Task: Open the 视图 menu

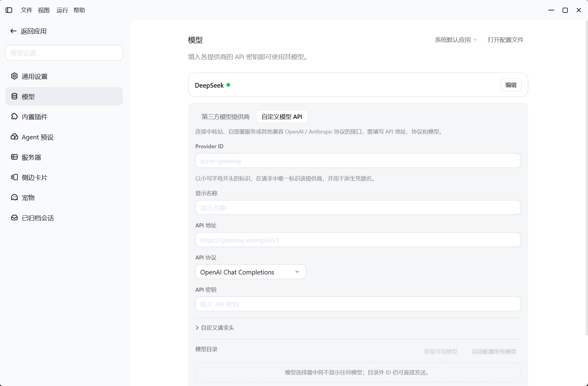Action: [x=44, y=10]
